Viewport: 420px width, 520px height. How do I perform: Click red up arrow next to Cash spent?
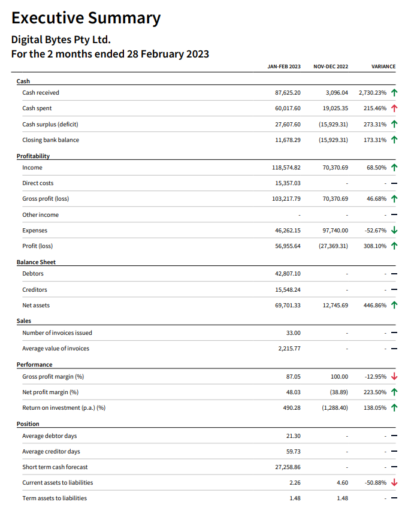pos(394,108)
